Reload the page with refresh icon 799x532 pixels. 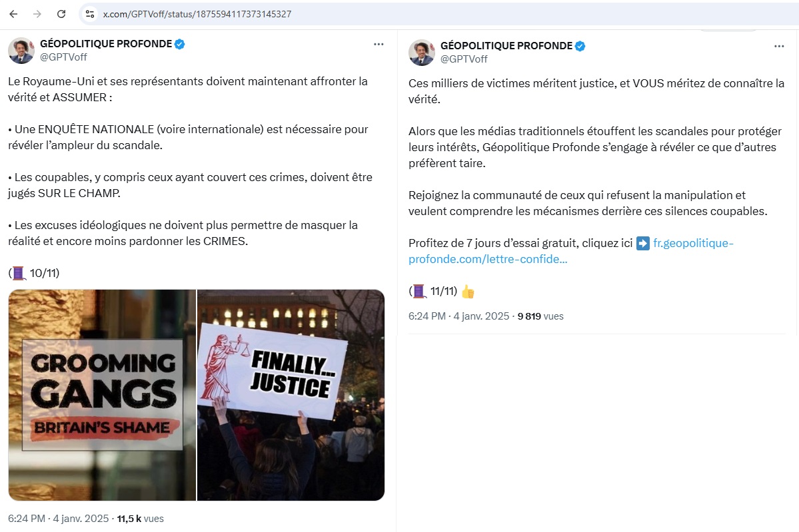tap(61, 14)
